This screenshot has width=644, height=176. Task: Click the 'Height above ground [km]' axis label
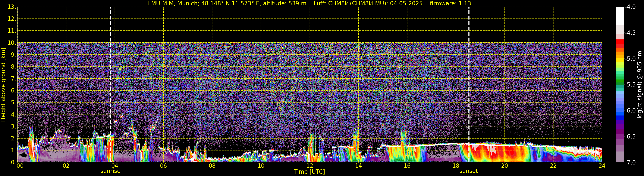point(3,85)
